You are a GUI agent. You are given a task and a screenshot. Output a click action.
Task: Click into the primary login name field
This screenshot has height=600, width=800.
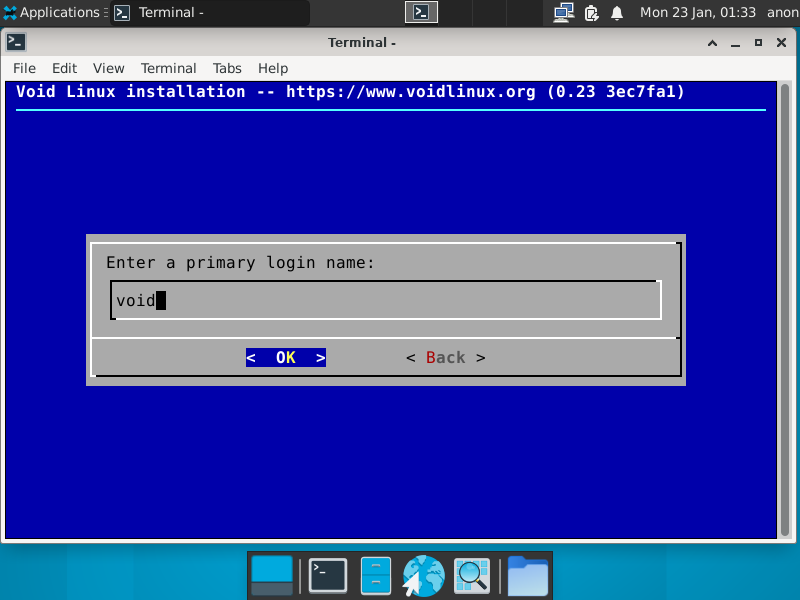pyautogui.click(x=386, y=300)
